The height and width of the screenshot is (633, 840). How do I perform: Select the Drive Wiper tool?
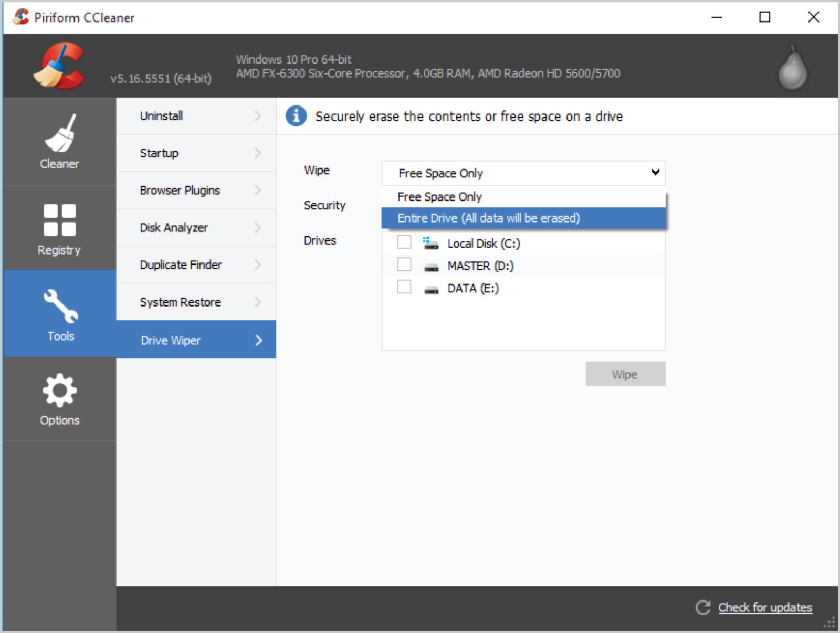pos(196,340)
